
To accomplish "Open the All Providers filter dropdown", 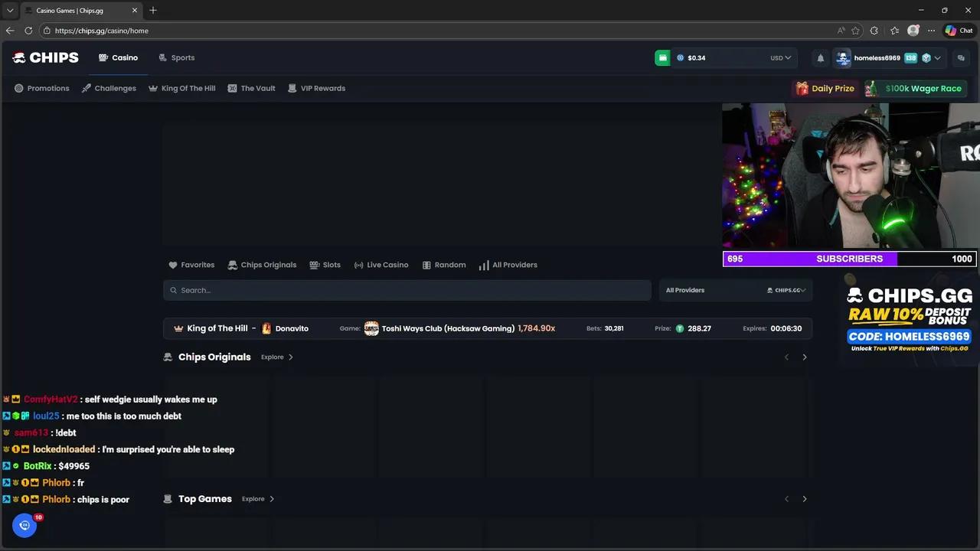I will pyautogui.click(x=736, y=290).
